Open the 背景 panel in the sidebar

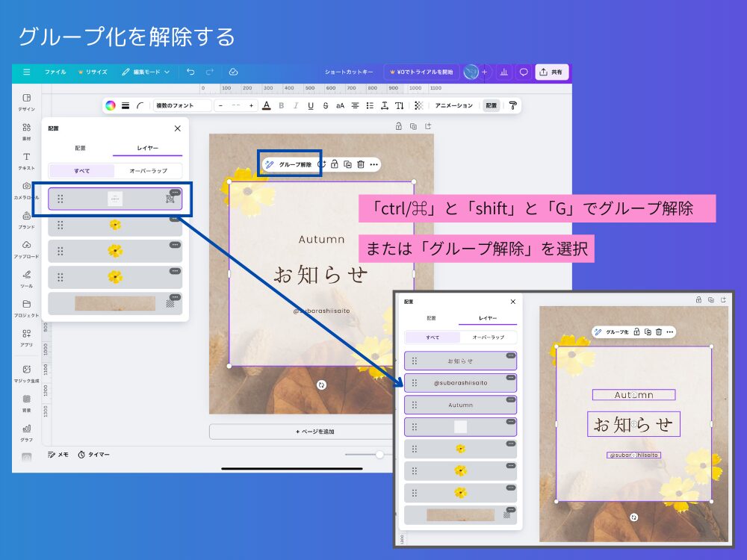(27, 405)
